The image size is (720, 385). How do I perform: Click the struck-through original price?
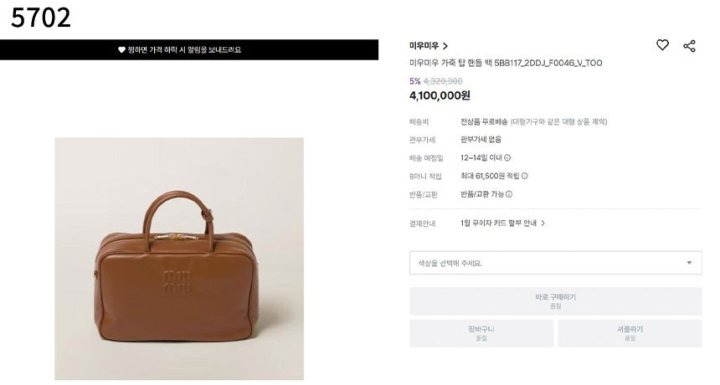(x=443, y=81)
